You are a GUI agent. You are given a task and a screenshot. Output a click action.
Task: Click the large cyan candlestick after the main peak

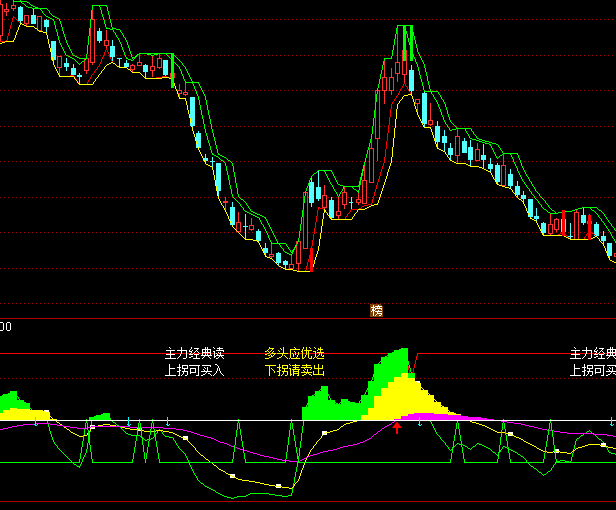(x=425, y=108)
